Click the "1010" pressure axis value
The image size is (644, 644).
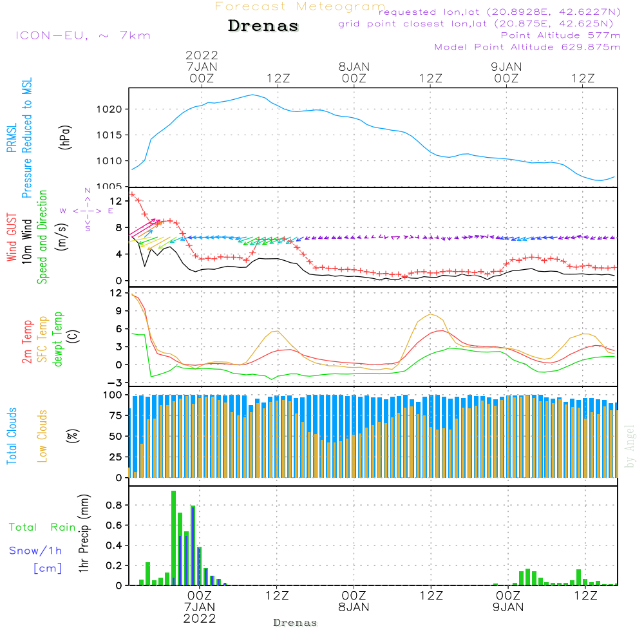109,161
